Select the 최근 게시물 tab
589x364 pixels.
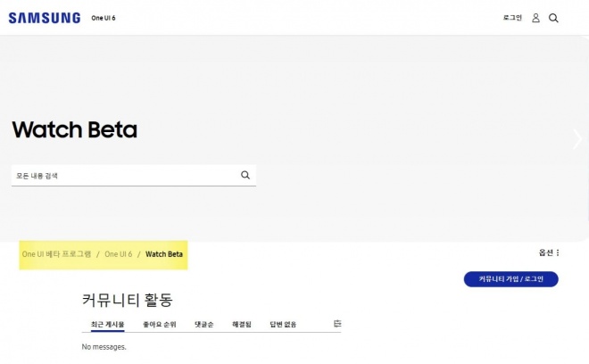point(107,324)
